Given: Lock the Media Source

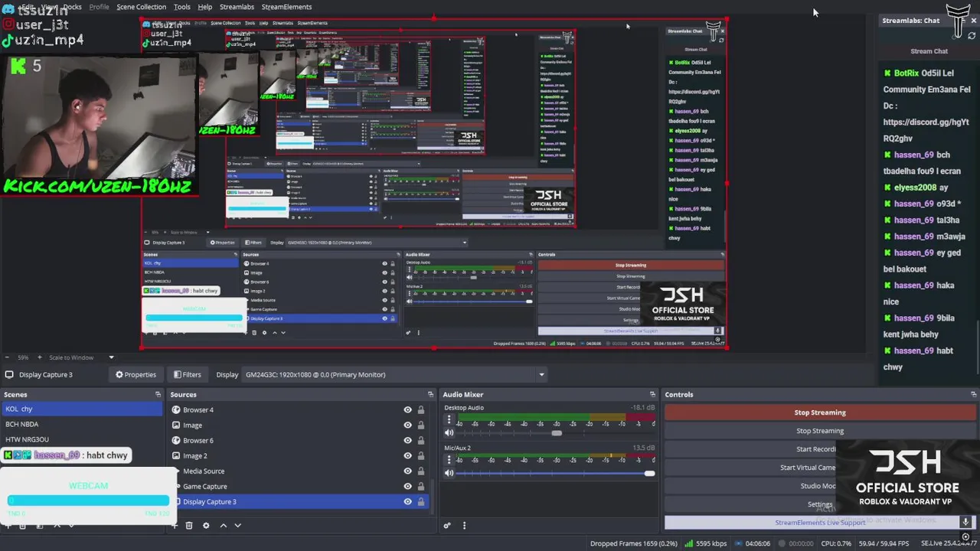Looking at the screenshot, I should coord(420,471).
